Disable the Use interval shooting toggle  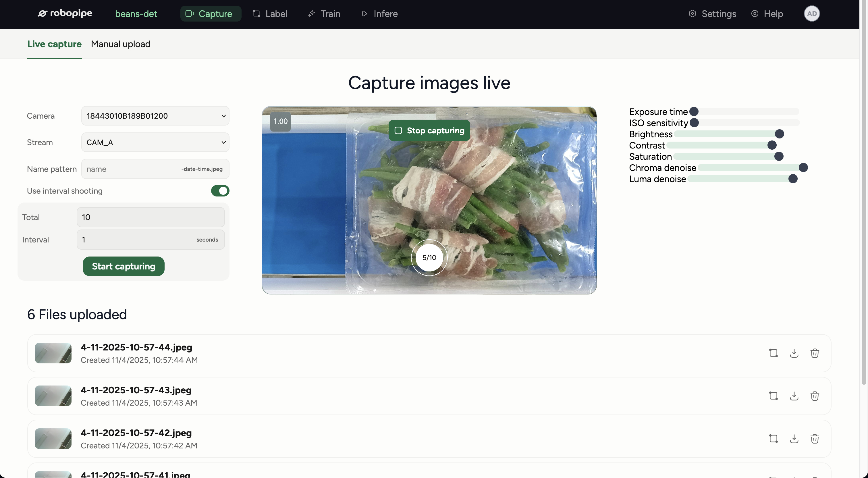pos(220,191)
